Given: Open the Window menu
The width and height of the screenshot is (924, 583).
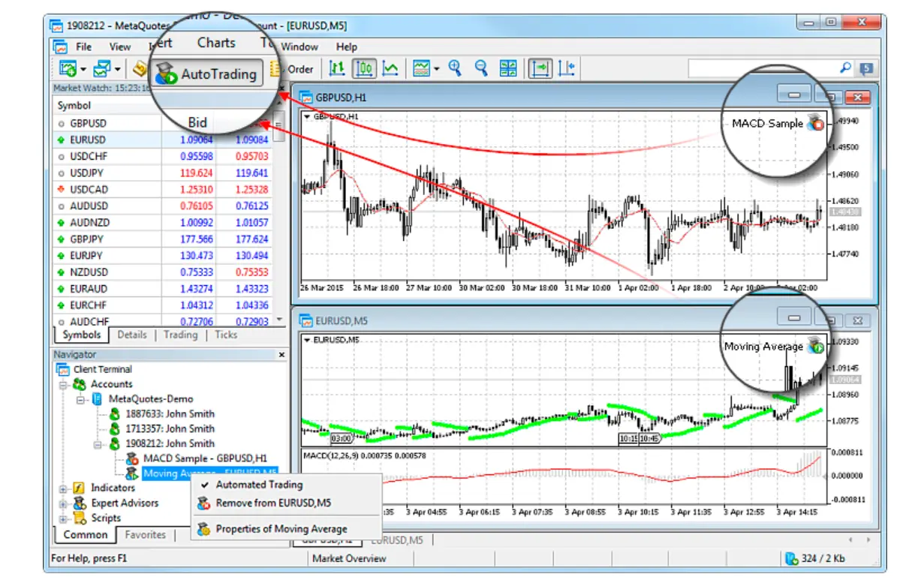Looking at the screenshot, I should (x=299, y=47).
